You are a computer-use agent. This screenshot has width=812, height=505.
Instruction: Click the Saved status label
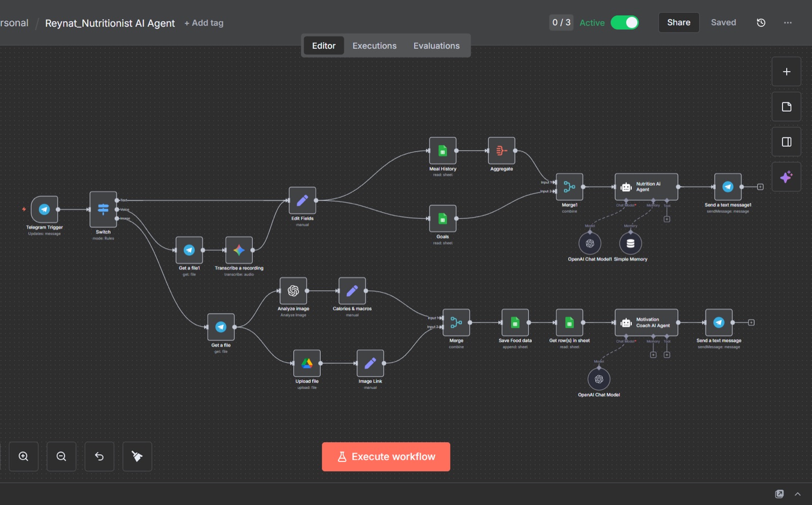pyautogui.click(x=723, y=22)
